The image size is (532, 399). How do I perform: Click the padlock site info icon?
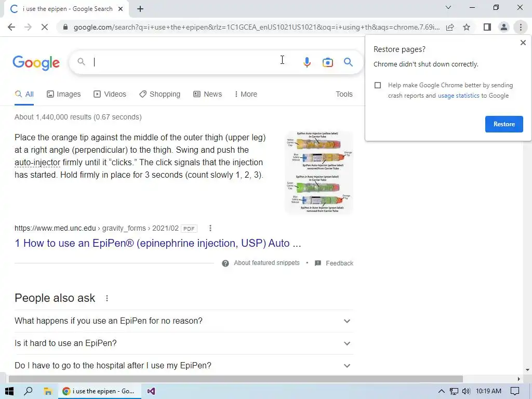click(x=65, y=27)
